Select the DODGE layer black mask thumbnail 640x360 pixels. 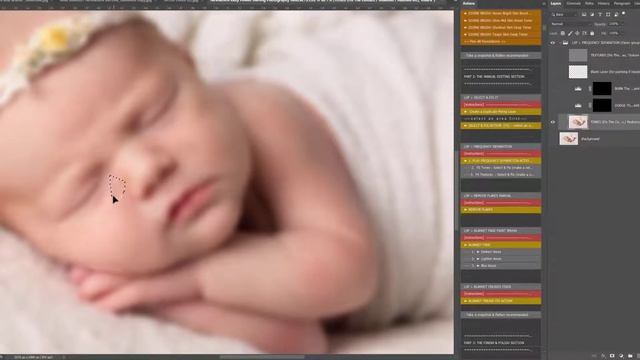602,105
